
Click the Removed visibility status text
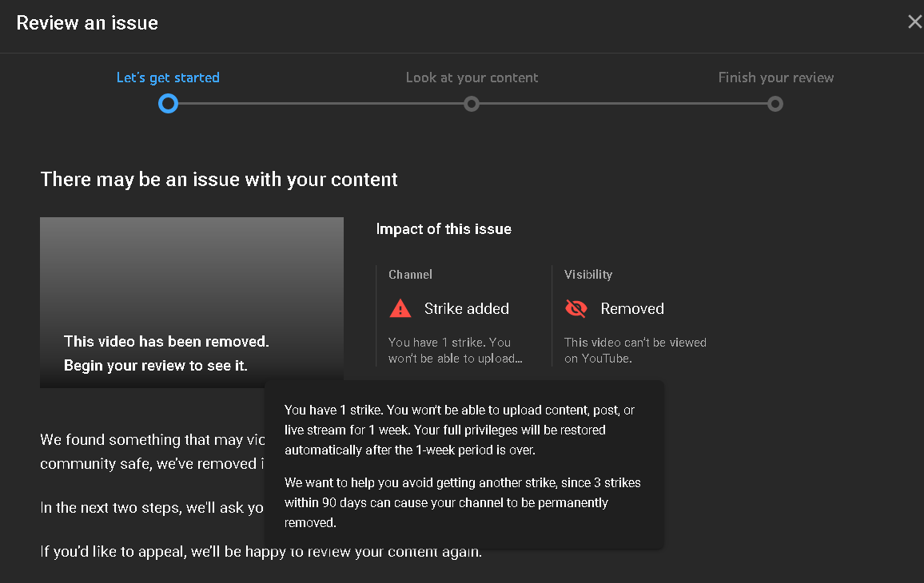(632, 309)
